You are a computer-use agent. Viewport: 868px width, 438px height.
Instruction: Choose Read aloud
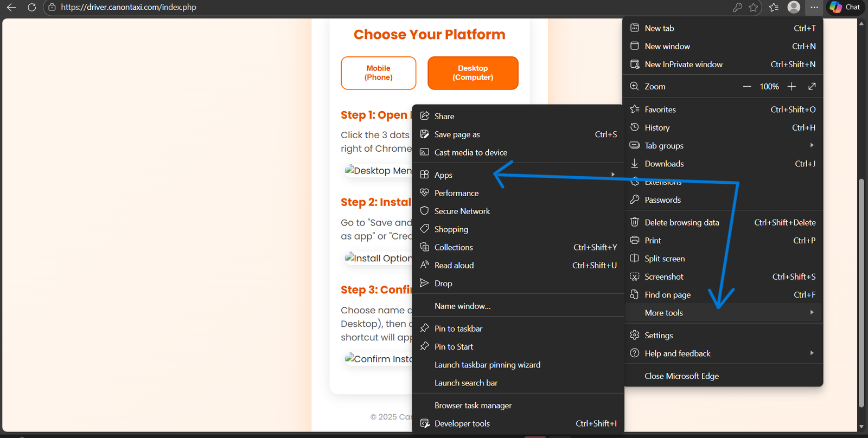[x=518, y=265]
